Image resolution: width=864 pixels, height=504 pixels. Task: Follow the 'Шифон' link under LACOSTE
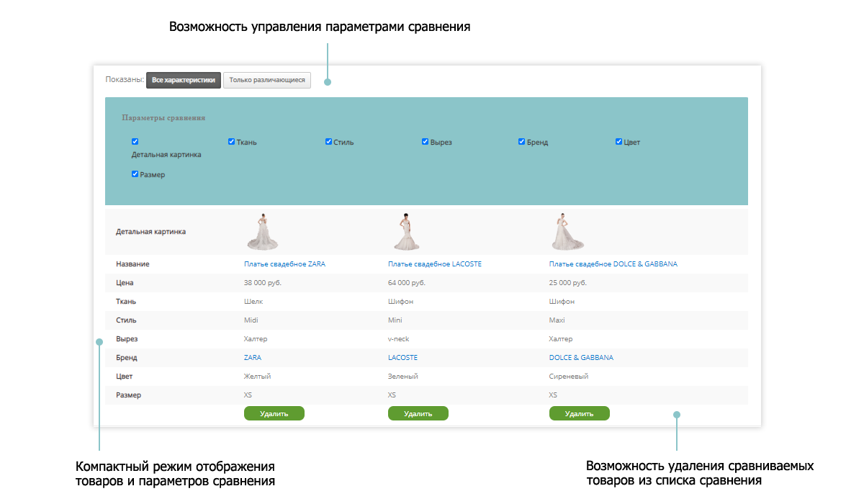coord(400,302)
